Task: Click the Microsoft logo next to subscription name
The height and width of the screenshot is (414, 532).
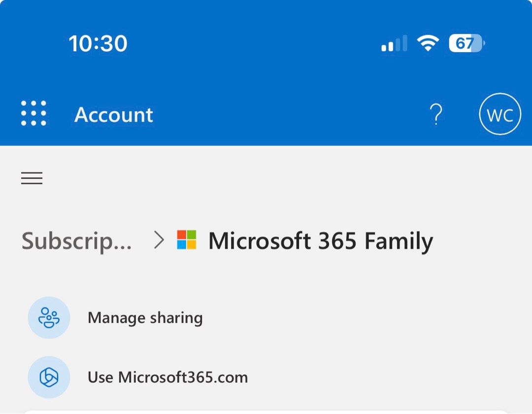Action: click(x=186, y=241)
